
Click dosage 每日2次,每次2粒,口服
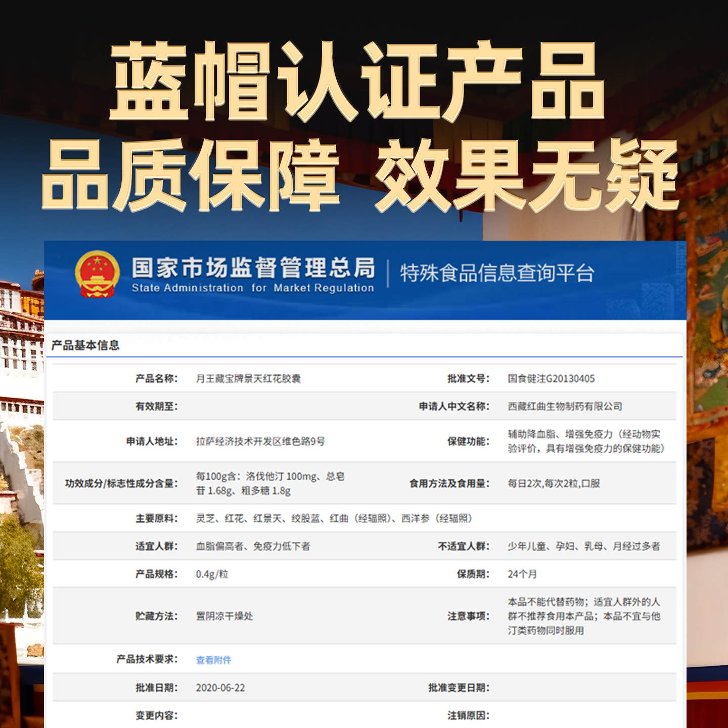(554, 483)
